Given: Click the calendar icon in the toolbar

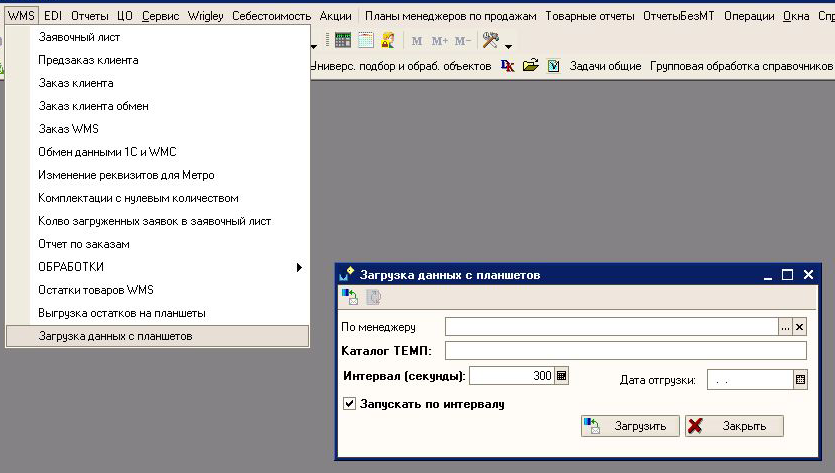Looking at the screenshot, I should point(366,40).
